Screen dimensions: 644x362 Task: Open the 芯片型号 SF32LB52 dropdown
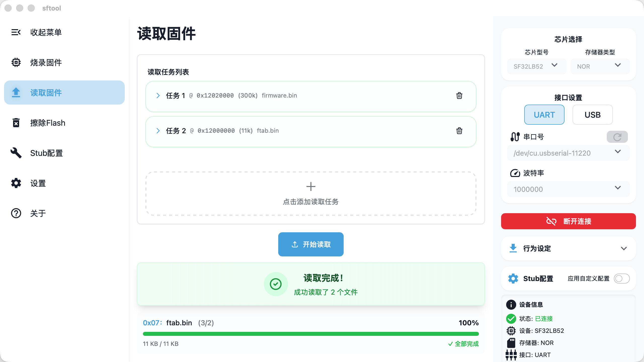point(536,66)
